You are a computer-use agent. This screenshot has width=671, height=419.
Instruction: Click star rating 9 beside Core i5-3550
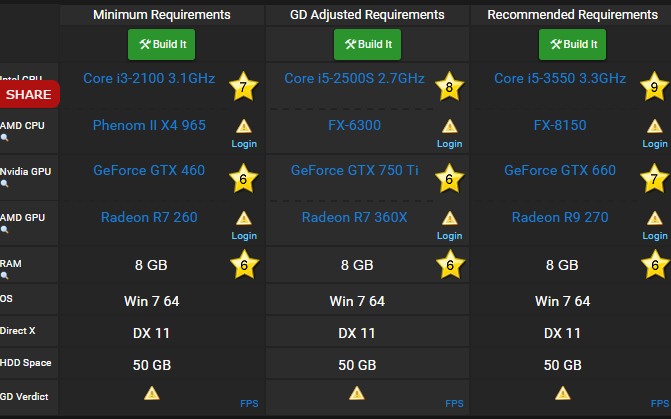[x=654, y=86]
